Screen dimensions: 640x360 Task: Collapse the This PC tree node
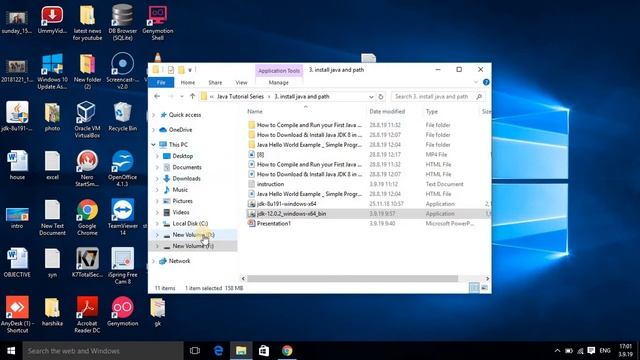pos(154,144)
